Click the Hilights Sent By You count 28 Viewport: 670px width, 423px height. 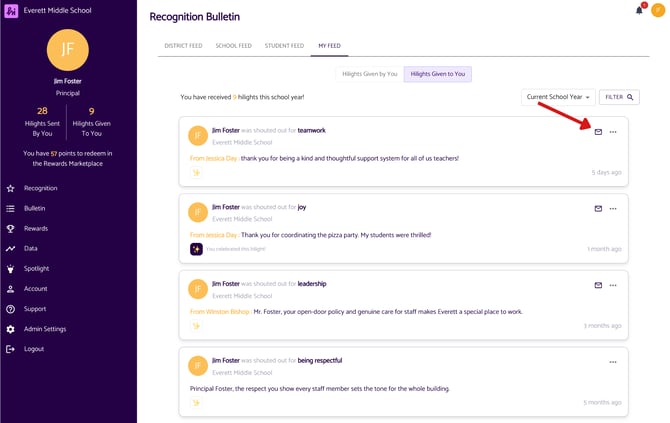[42, 111]
